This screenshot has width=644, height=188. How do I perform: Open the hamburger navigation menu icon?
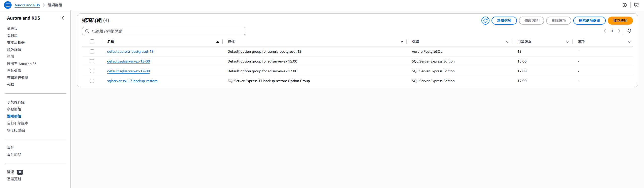click(x=8, y=5)
